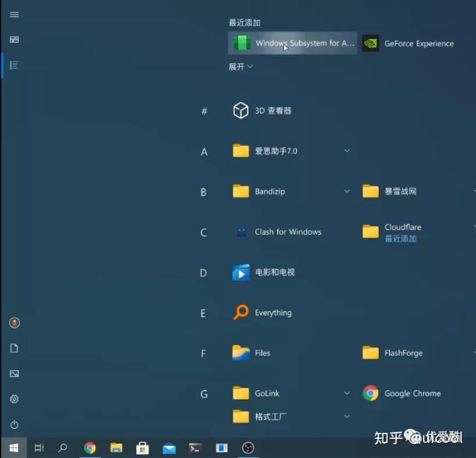Viewport: 476px width, 458px height.
Task: Open the hamburger menu at top left
Action: [14, 15]
